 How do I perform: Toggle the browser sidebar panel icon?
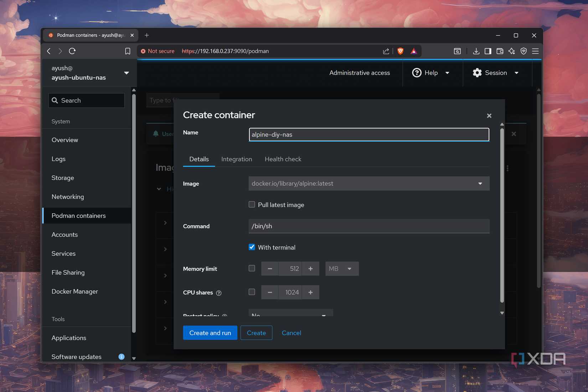pyautogui.click(x=488, y=51)
